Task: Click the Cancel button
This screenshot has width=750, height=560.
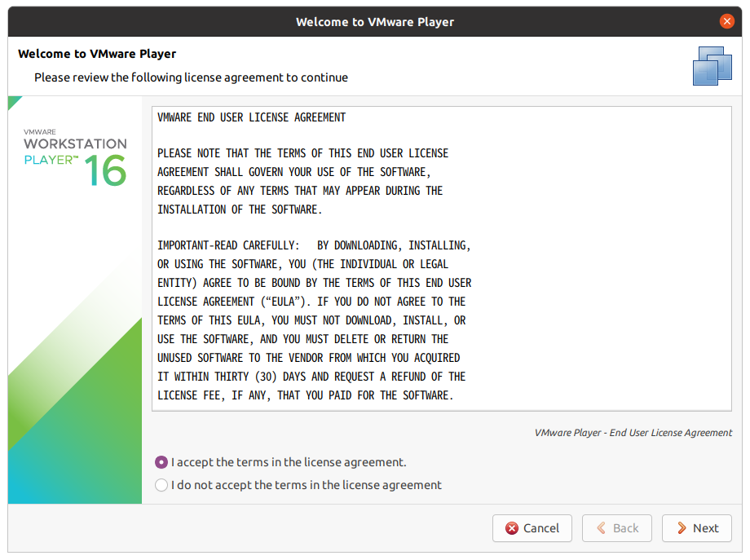Action: 532,528
